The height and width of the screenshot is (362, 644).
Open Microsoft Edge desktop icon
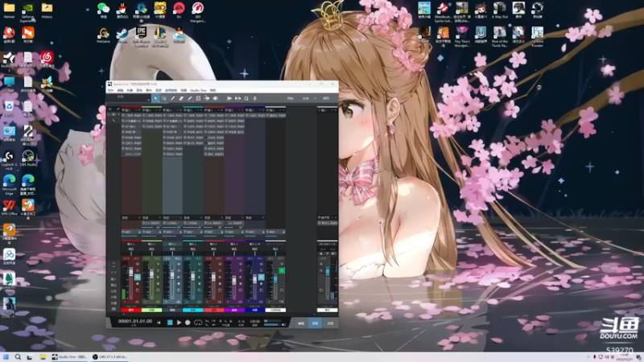click(x=9, y=184)
